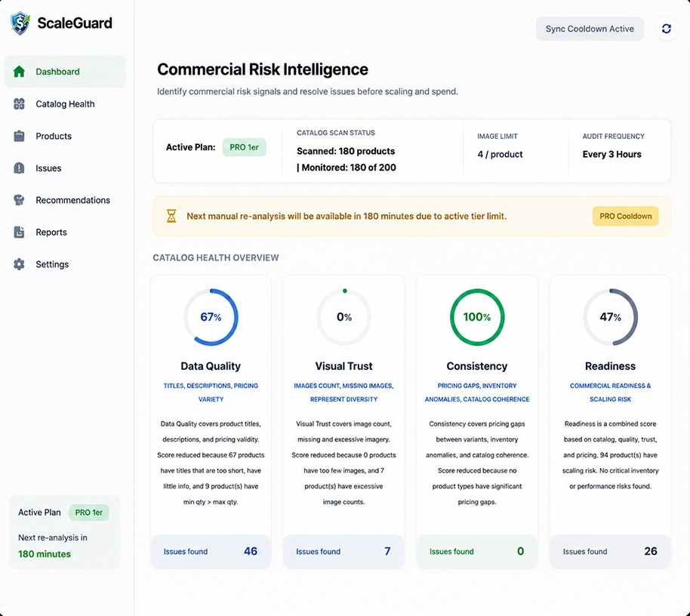
Task: Click the Commercial Risk Intelligence heading
Action: [x=263, y=69]
